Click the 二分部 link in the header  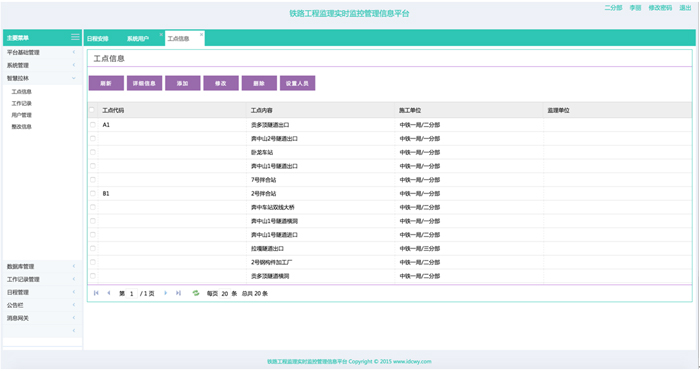(613, 8)
